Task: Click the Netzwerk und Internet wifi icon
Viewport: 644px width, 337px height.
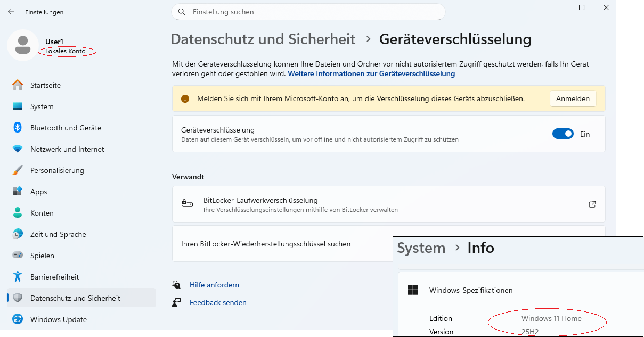Action: click(18, 149)
